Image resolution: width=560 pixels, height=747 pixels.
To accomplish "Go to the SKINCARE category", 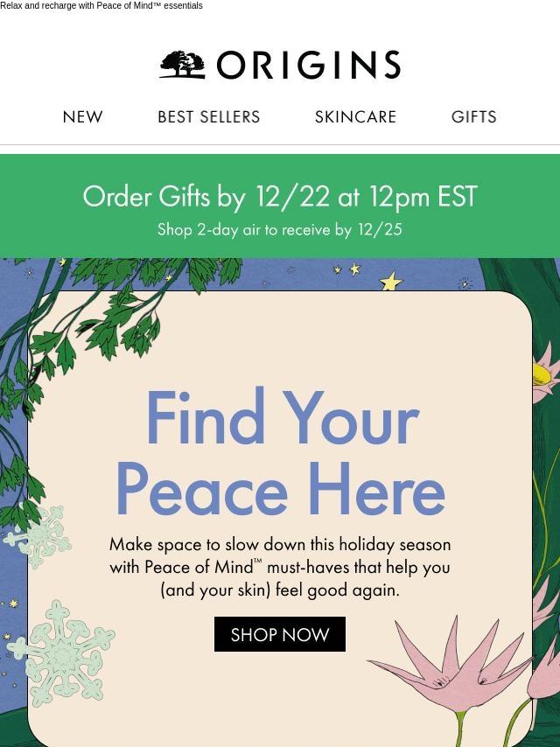I will [355, 116].
